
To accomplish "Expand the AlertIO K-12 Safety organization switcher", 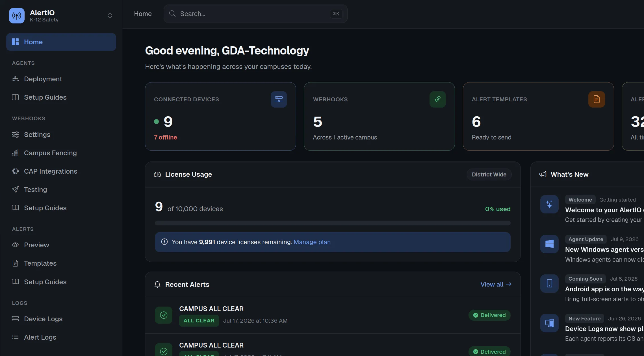I will click(x=110, y=16).
